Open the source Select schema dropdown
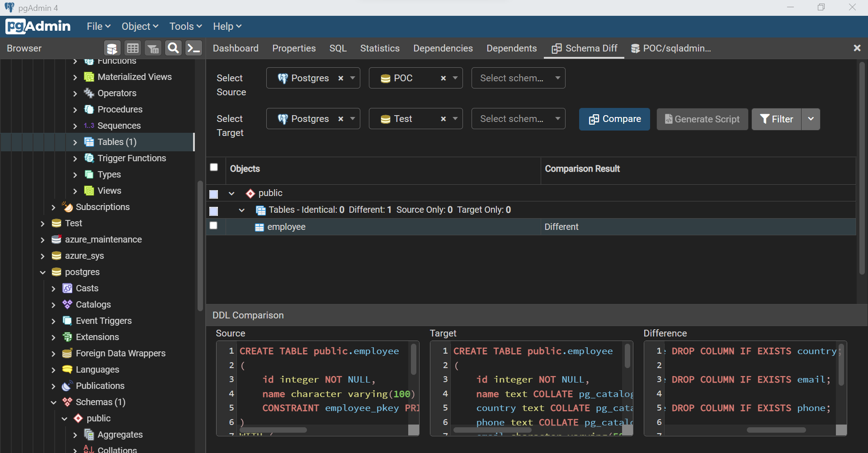The width and height of the screenshot is (868, 453). (519, 78)
